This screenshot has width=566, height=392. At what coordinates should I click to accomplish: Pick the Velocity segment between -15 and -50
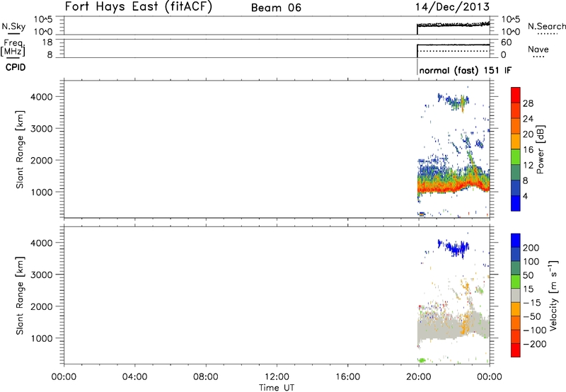point(516,309)
